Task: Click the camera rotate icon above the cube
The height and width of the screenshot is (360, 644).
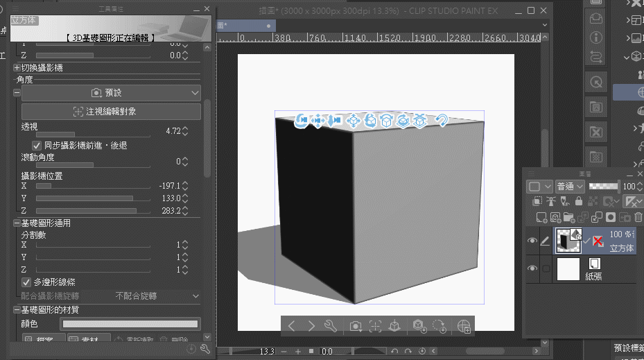Action: (x=302, y=121)
